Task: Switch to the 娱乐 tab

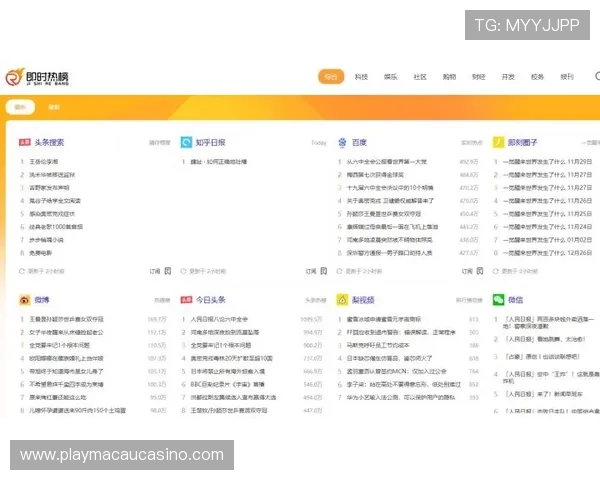Action: (390, 77)
